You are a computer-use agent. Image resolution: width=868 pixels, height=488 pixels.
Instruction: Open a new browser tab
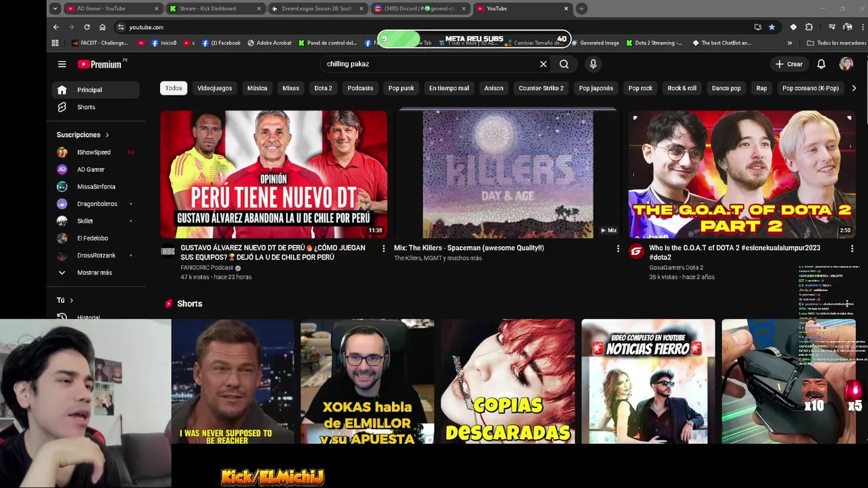click(582, 9)
